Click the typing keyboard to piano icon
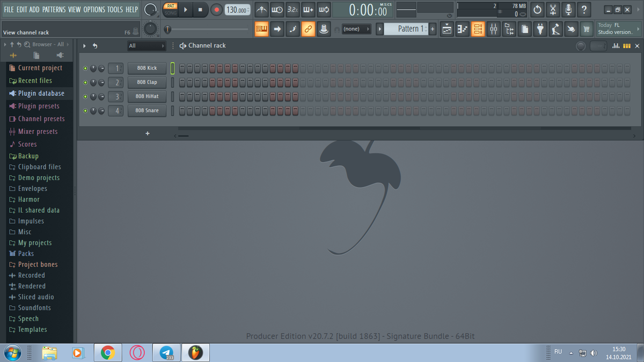The height and width of the screenshot is (362, 644). click(262, 29)
